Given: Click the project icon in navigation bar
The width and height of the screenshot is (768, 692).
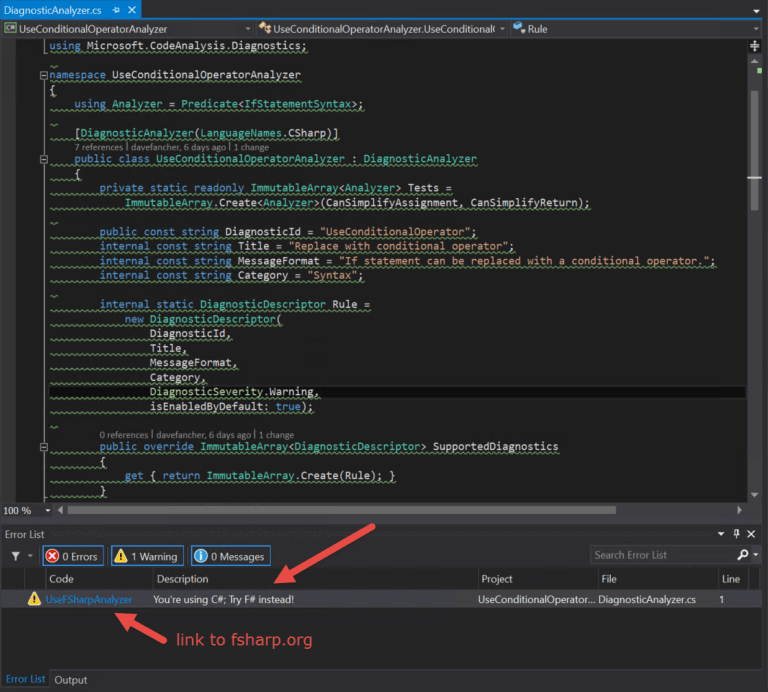Looking at the screenshot, I should 10,29.
